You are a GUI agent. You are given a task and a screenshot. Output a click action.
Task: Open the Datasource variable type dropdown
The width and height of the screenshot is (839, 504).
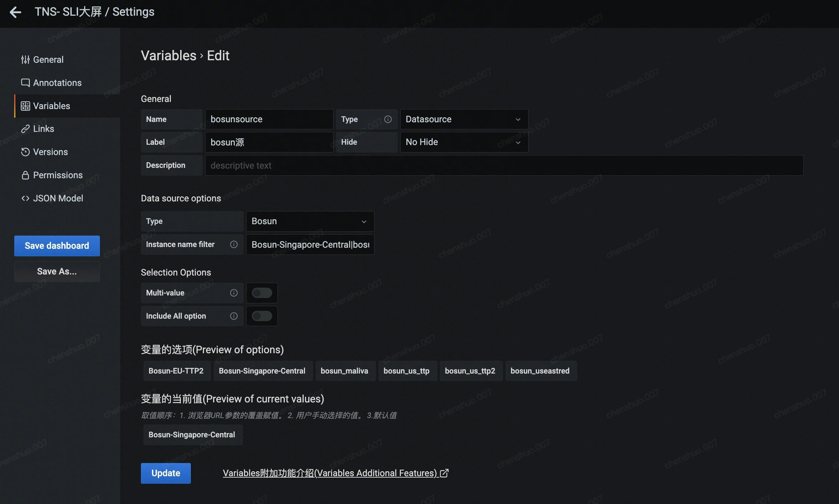click(x=464, y=119)
